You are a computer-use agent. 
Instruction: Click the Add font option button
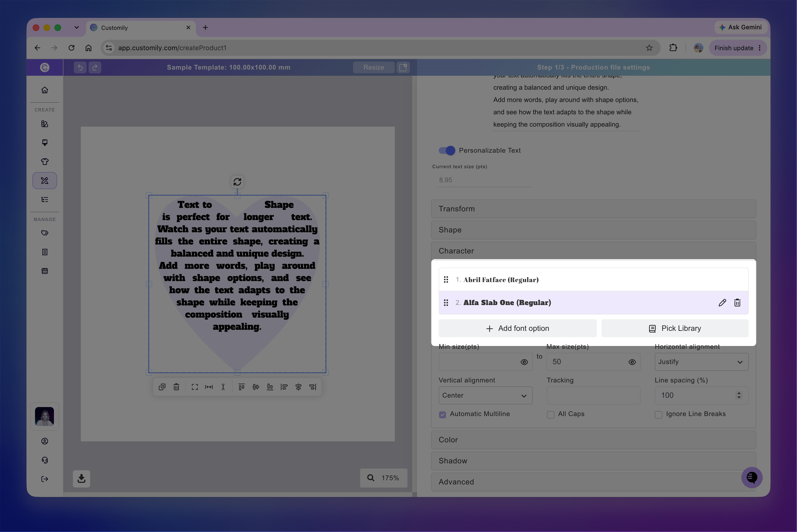(518, 328)
